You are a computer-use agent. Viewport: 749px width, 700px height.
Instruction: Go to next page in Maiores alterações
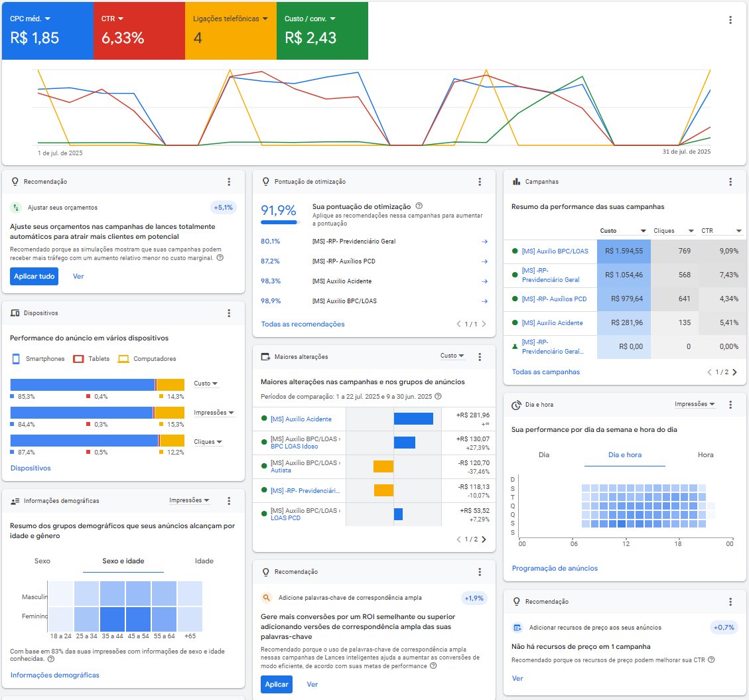(484, 539)
